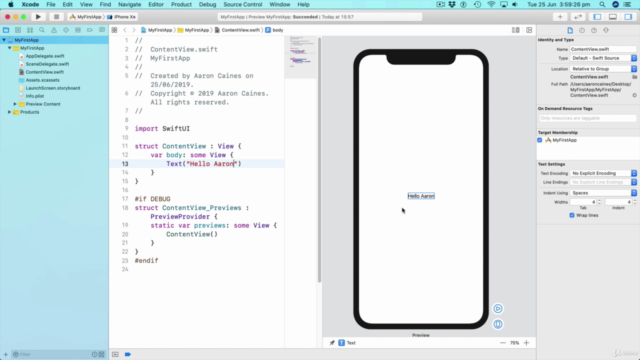Zoom out the canvas preview
Image resolution: width=640 pixels, height=360 pixels.
(x=503, y=343)
